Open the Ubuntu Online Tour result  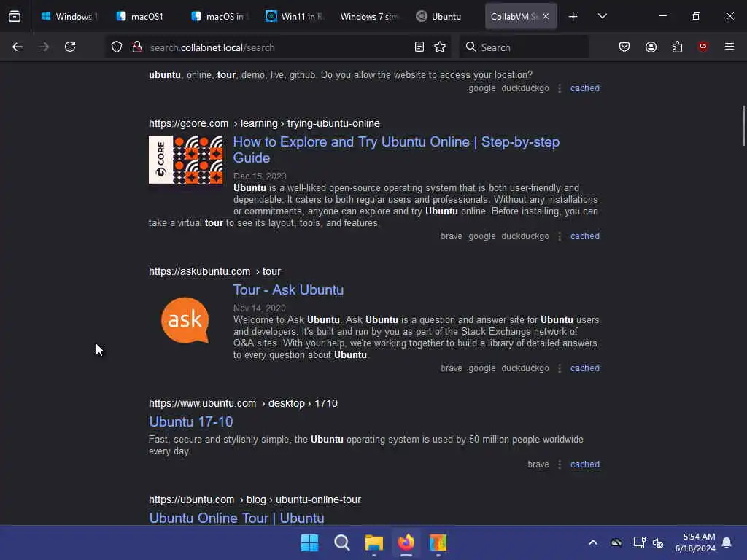pyautogui.click(x=236, y=518)
